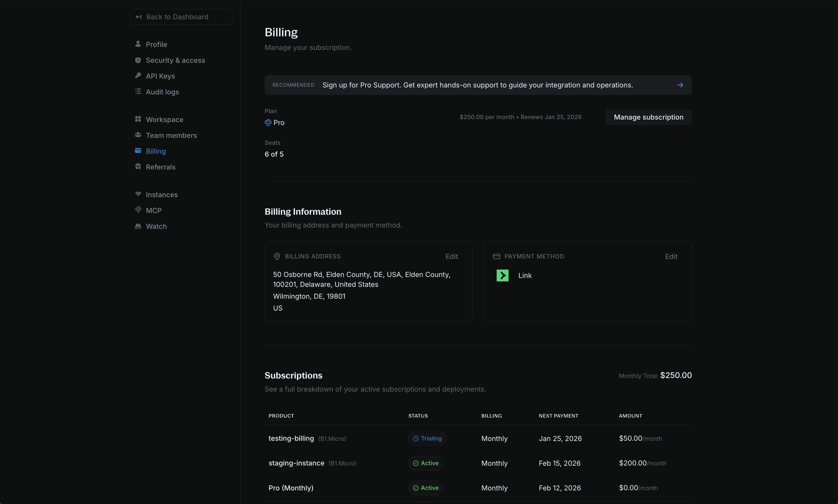This screenshot has height=504, width=838.
Task: Click the API Keys key icon
Action: (x=138, y=76)
